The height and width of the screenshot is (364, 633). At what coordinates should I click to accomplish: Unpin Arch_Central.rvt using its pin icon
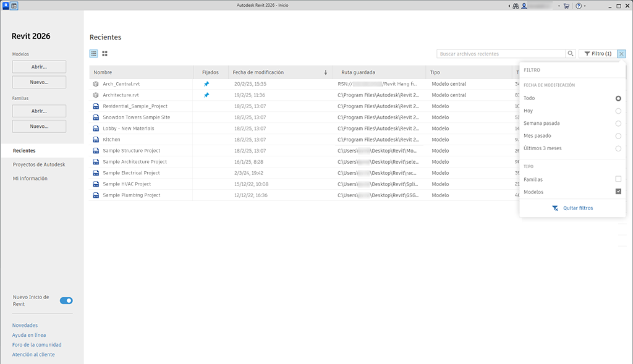206,84
